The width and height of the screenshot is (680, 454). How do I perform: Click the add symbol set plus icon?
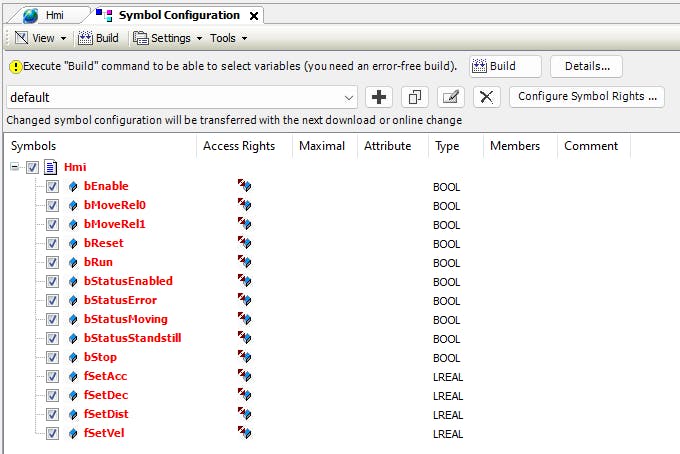pyautogui.click(x=379, y=97)
